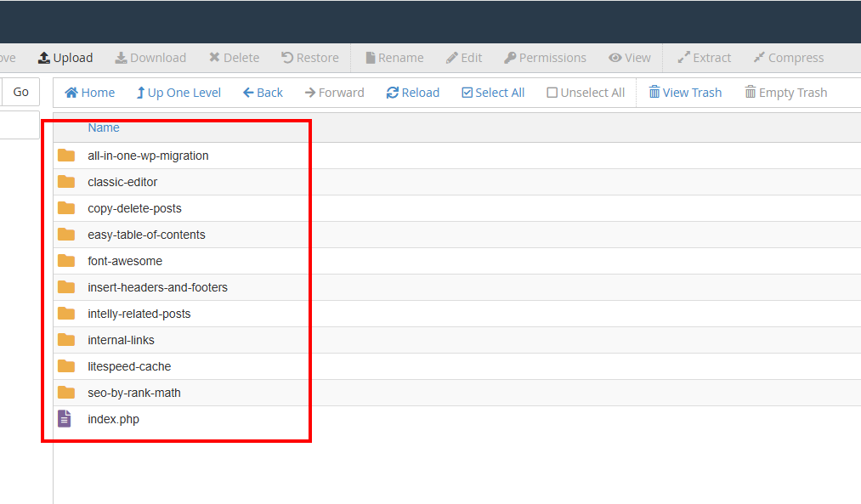
Task: Click the Edit toolbar button
Action: click(464, 58)
